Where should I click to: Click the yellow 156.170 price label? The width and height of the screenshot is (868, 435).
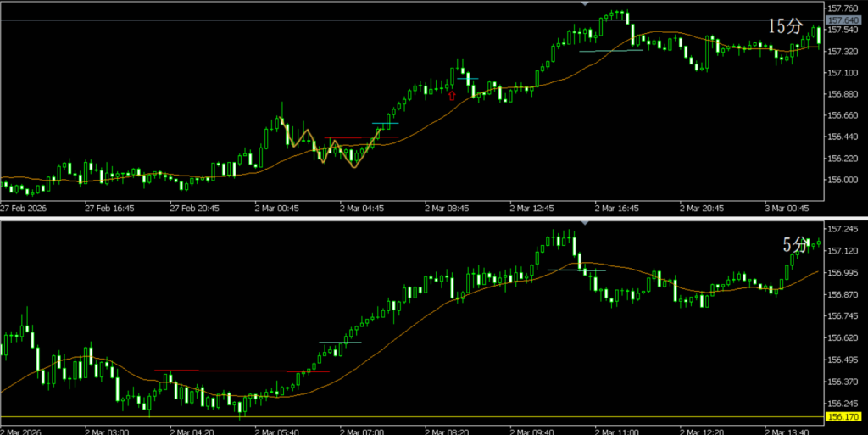(x=844, y=417)
